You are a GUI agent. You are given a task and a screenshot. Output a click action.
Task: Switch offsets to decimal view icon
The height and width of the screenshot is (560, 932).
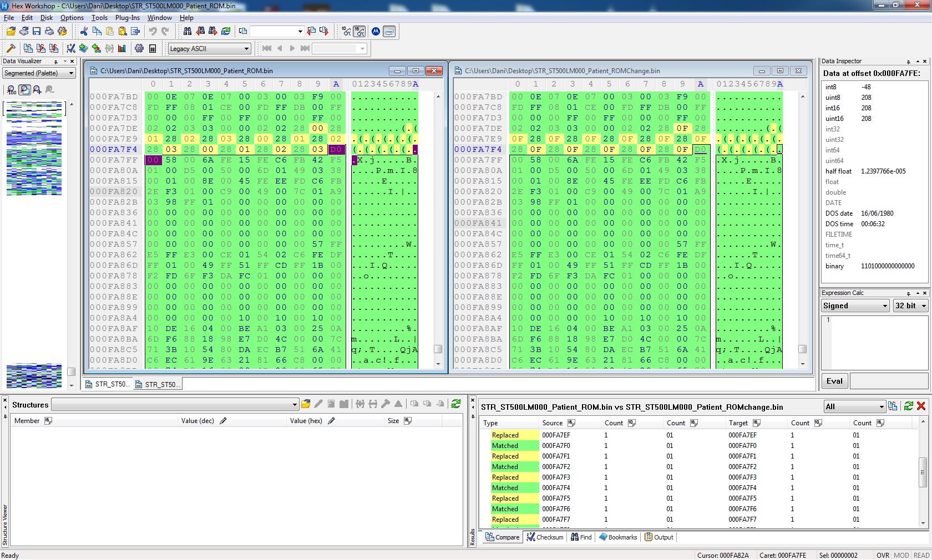coord(347,32)
